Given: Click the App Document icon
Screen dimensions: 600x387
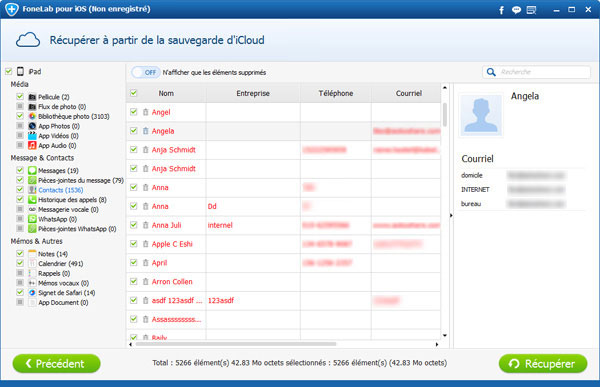Looking at the screenshot, I should (x=32, y=302).
